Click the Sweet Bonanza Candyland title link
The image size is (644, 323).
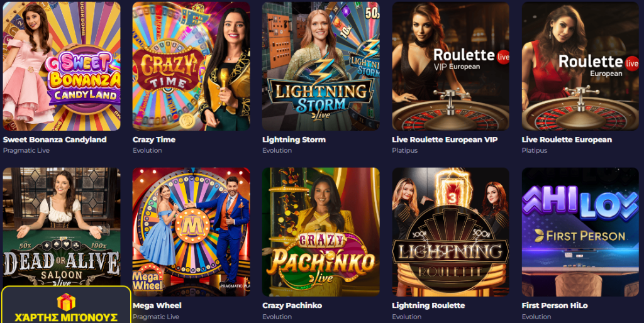click(55, 140)
